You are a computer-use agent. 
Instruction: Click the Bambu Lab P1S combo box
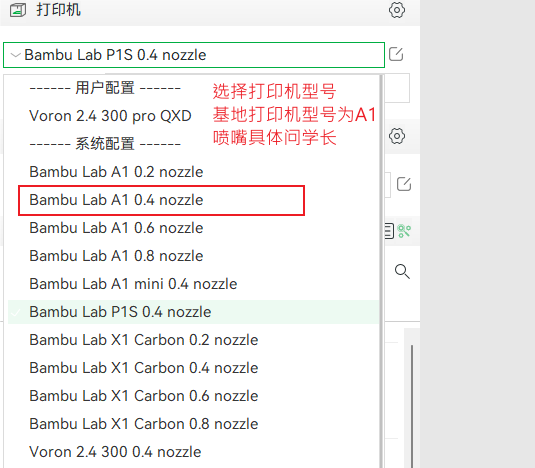tap(194, 55)
